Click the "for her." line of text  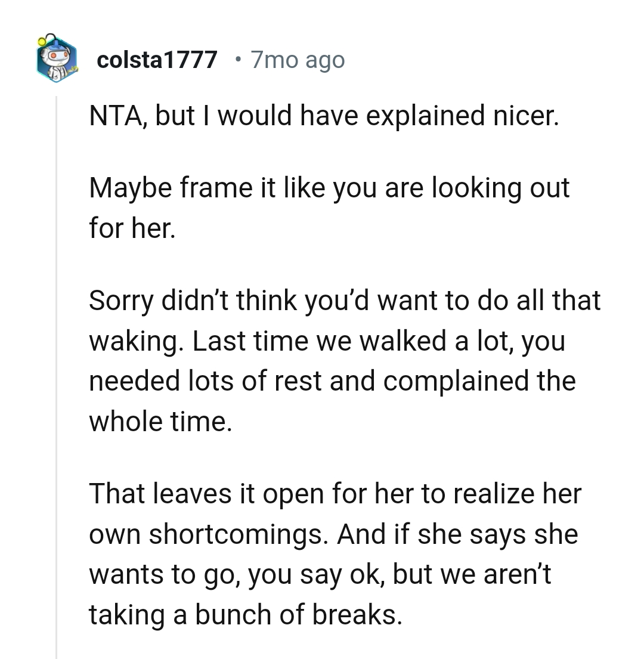pos(132,228)
